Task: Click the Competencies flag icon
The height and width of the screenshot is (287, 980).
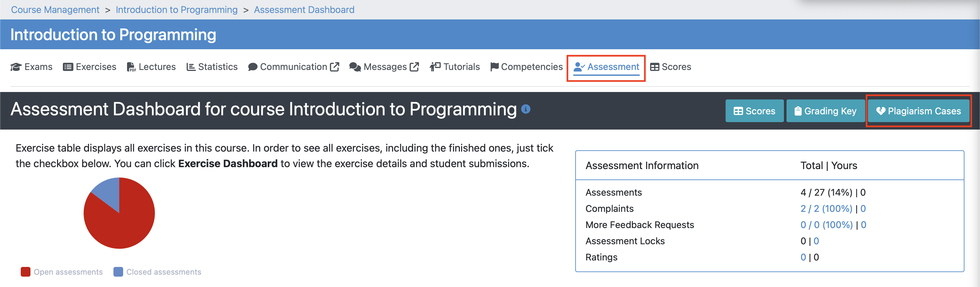Action: 494,67
